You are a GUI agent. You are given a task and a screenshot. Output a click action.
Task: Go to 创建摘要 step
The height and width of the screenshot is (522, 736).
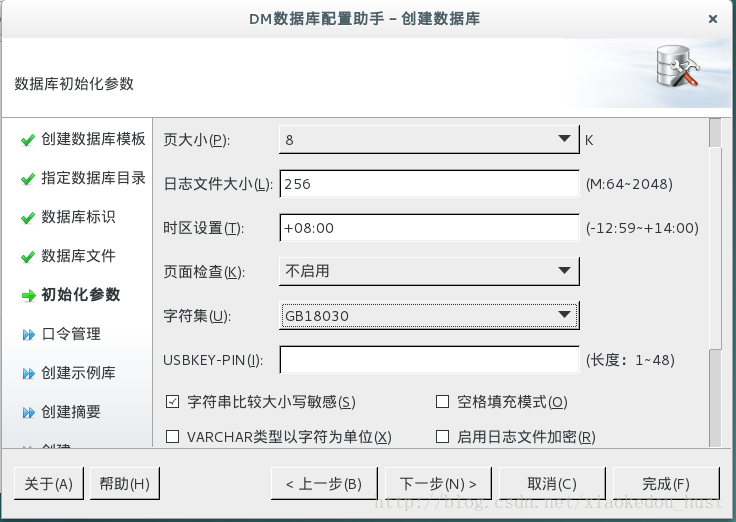(71, 412)
